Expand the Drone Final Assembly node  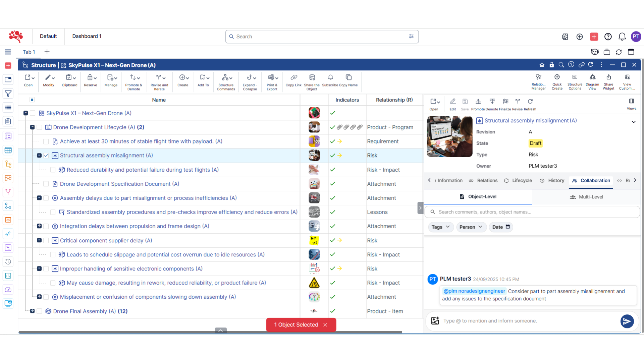[x=32, y=311]
